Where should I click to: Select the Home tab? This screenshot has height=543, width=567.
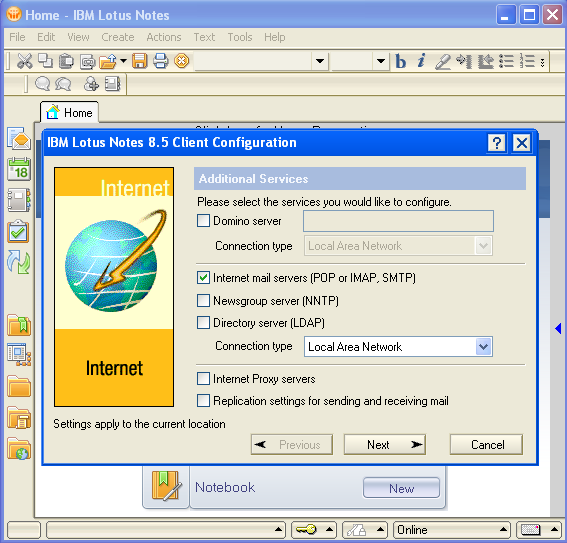69,112
